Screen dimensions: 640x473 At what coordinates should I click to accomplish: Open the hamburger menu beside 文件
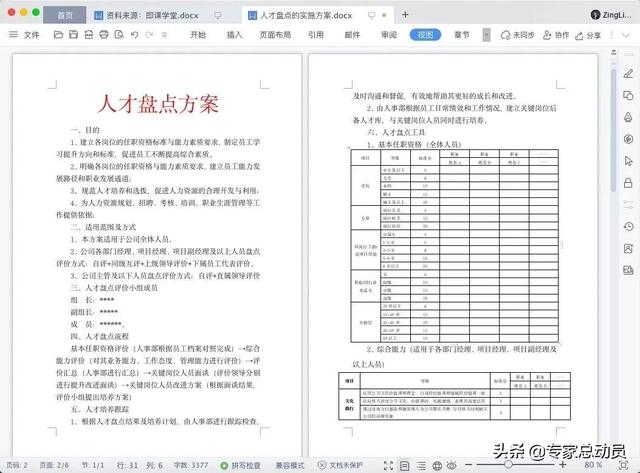[x=13, y=35]
